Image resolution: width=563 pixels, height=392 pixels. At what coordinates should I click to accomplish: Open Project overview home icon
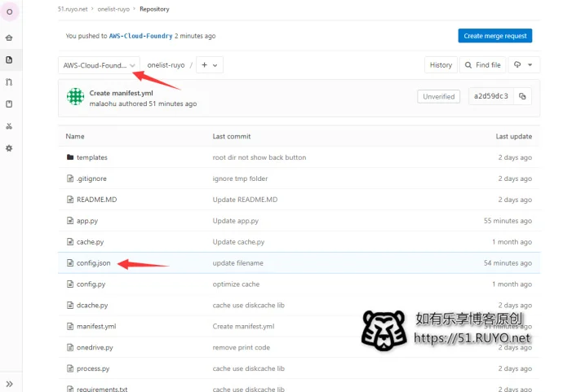click(9, 37)
